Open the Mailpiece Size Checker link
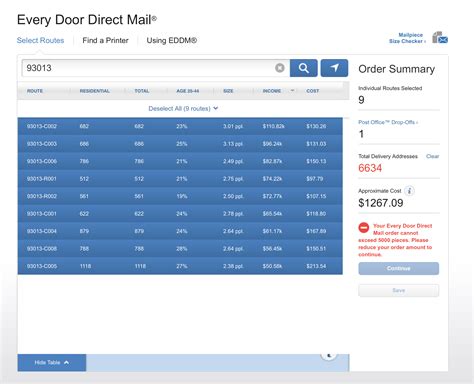The image size is (474, 384). click(x=407, y=38)
